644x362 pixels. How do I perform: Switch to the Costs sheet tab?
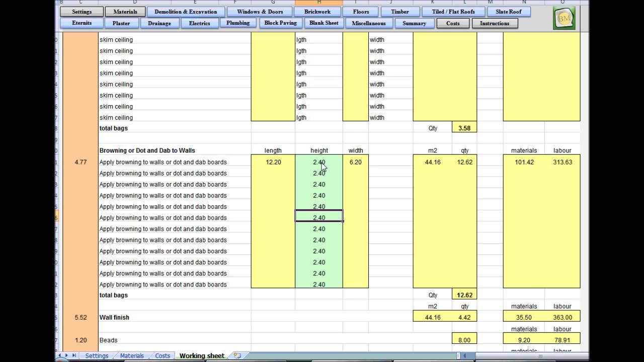pos(163,355)
